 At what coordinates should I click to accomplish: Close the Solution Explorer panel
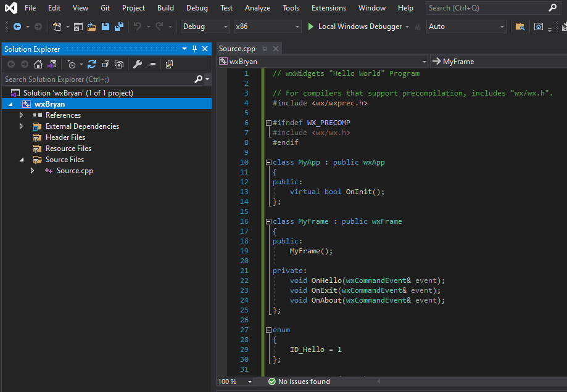pyautogui.click(x=205, y=49)
